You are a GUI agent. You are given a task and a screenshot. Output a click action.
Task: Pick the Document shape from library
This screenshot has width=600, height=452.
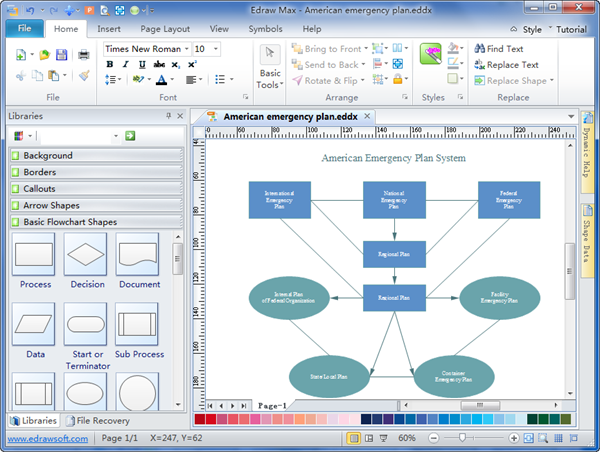coord(138,255)
